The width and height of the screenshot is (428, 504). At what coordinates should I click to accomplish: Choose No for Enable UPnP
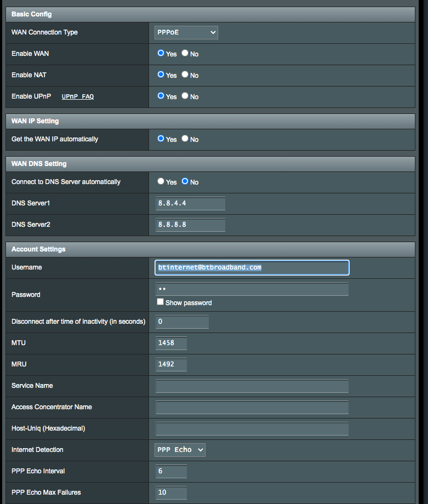pyautogui.click(x=185, y=96)
